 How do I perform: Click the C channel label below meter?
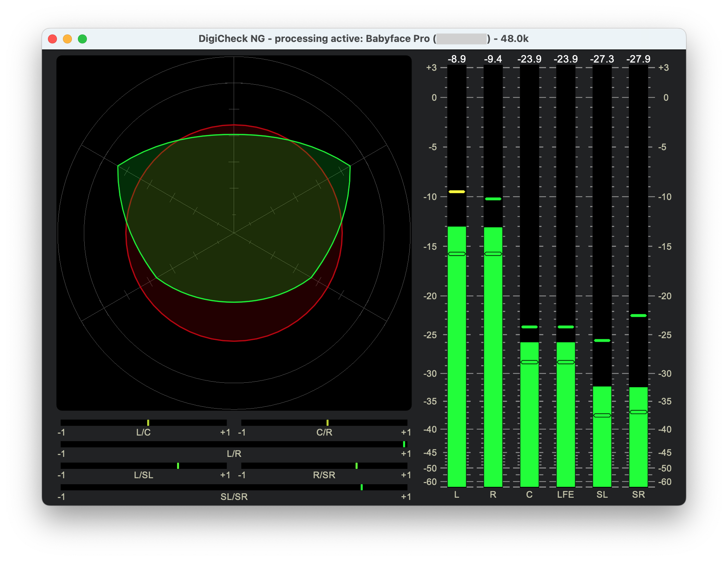(529, 495)
